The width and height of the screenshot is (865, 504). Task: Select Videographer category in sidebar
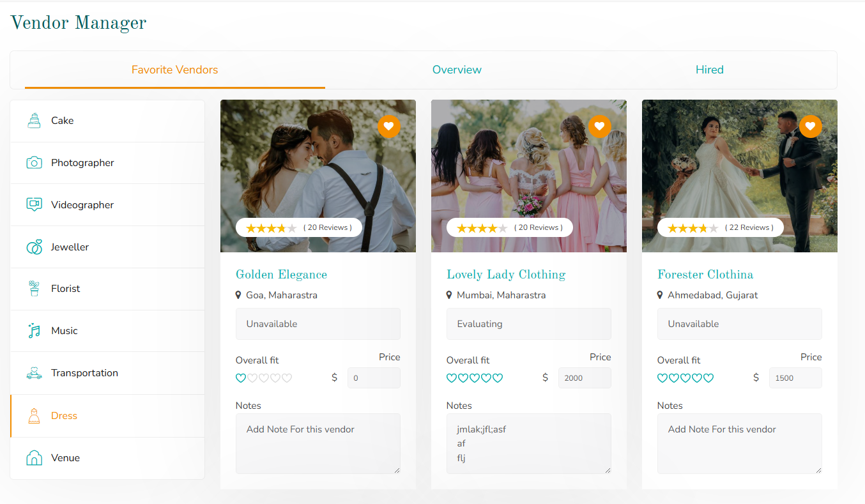107,205
